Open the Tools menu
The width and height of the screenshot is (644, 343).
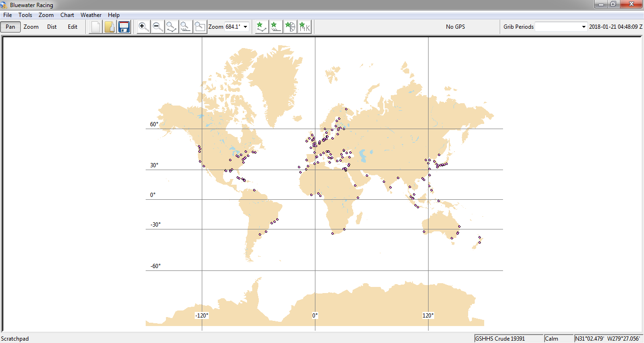(25, 15)
